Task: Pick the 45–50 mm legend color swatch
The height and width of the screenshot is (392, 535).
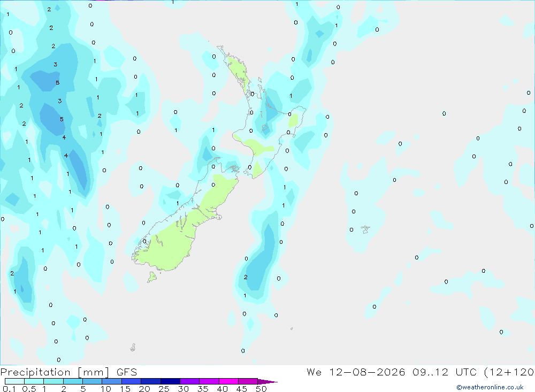Action: click(248, 381)
